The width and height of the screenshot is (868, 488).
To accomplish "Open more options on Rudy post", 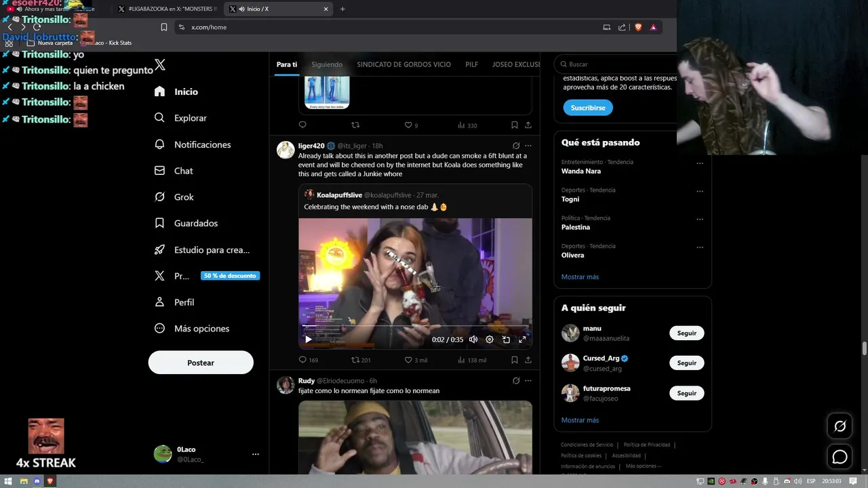I will point(528,381).
